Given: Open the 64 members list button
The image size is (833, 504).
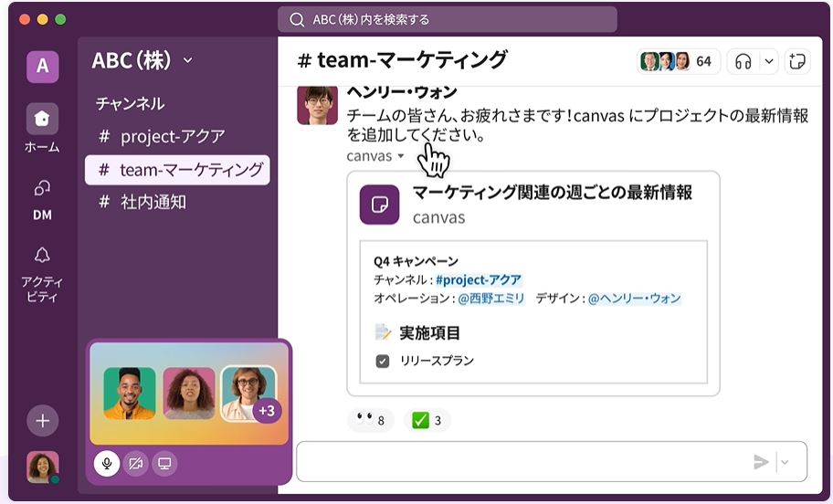Looking at the screenshot, I should tap(679, 61).
